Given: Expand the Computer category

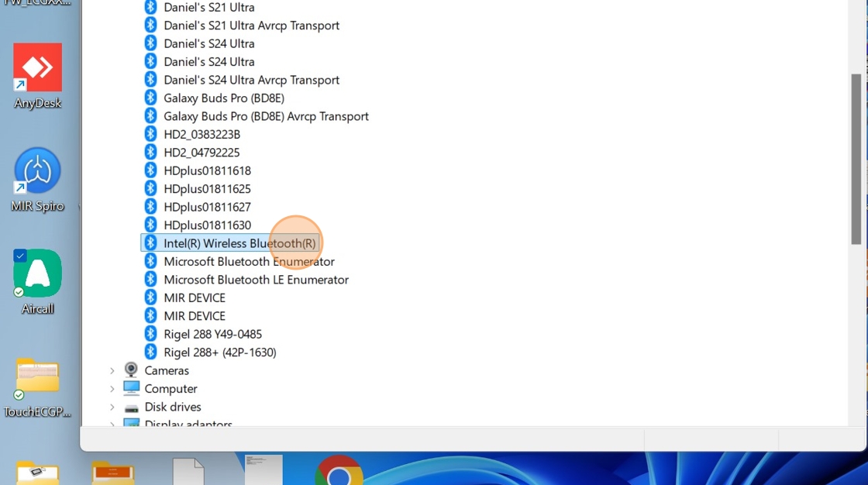Looking at the screenshot, I should click(112, 389).
